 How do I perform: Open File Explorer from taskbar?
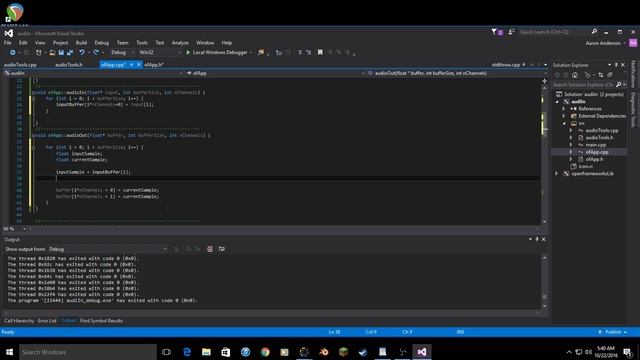[206, 352]
